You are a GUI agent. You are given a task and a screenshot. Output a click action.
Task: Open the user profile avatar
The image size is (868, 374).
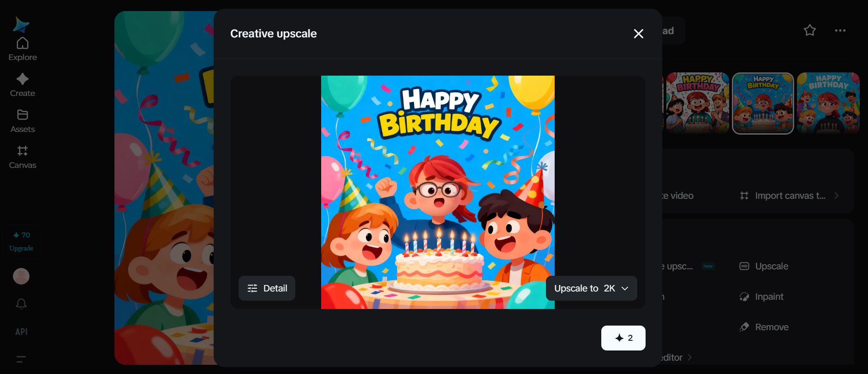click(21, 276)
